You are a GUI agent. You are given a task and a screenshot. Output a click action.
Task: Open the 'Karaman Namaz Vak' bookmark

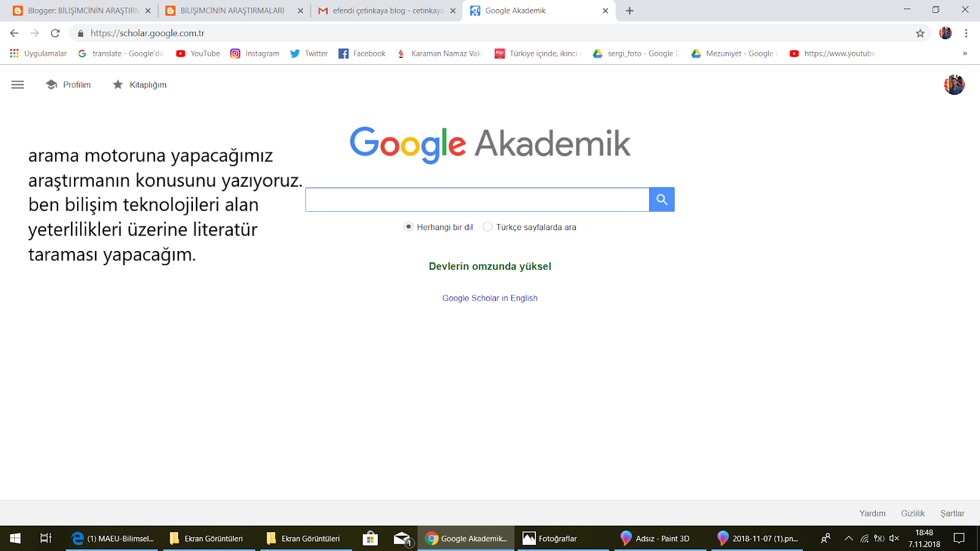point(440,53)
